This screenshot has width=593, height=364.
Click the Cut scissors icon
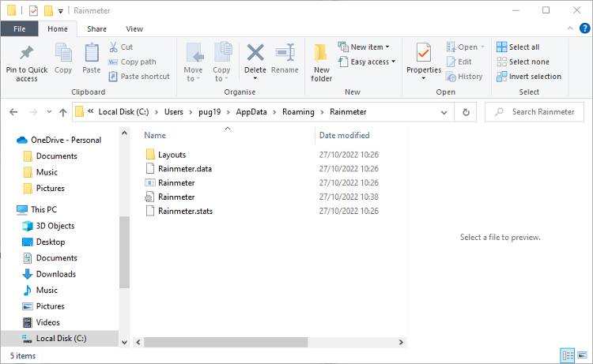pos(113,47)
